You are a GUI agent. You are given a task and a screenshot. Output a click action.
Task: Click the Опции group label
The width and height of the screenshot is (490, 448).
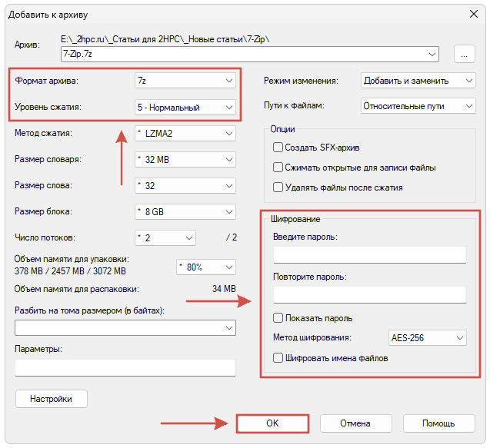pos(282,129)
